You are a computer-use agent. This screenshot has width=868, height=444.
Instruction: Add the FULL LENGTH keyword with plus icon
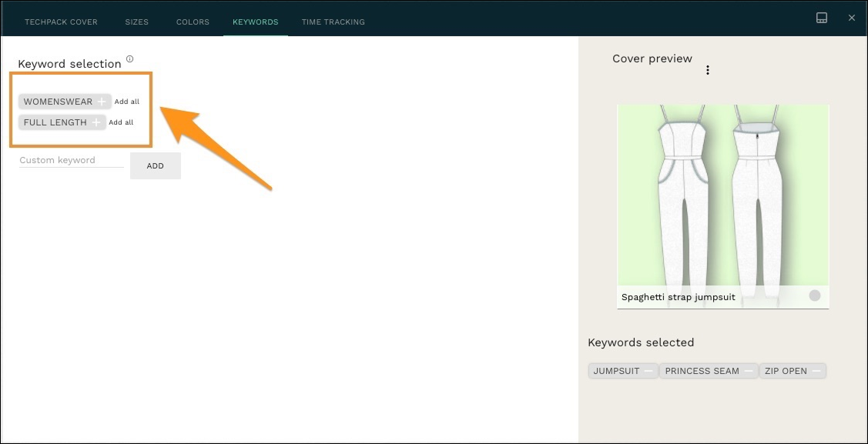[96, 122]
